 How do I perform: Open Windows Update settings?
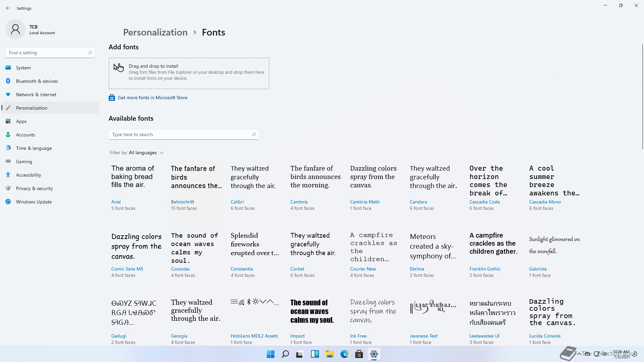pyautogui.click(x=50, y=202)
